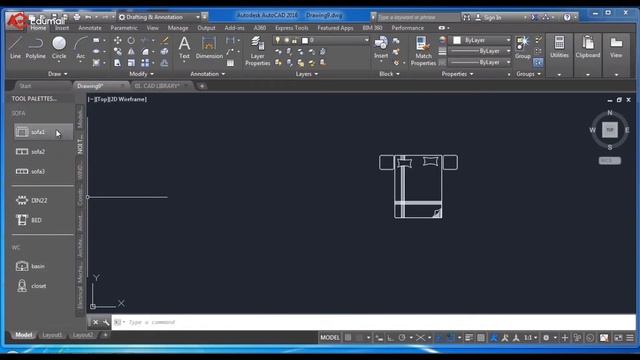Select the Mirror tool
The height and width of the screenshot is (360, 640).
pyautogui.click(x=131, y=51)
